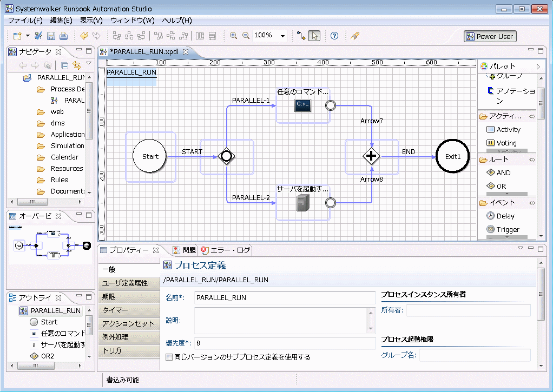Select the タイマー properties section
The width and height of the screenshot is (553, 392).
tap(129, 310)
